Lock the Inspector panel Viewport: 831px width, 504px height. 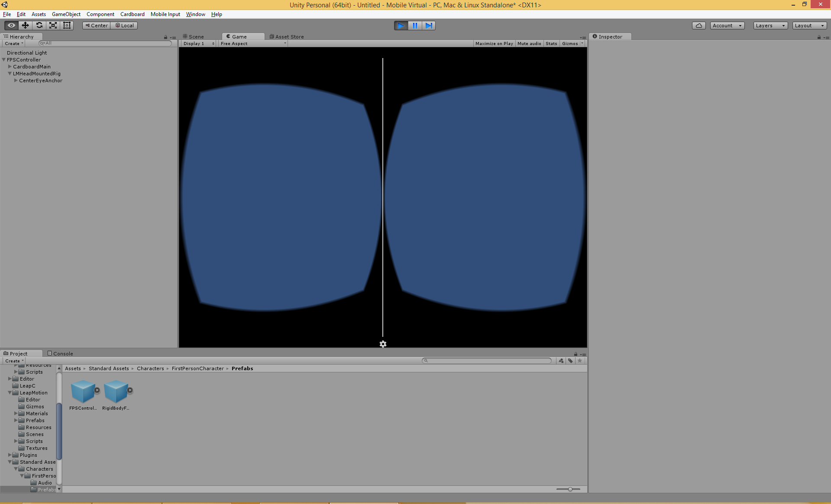(819, 37)
